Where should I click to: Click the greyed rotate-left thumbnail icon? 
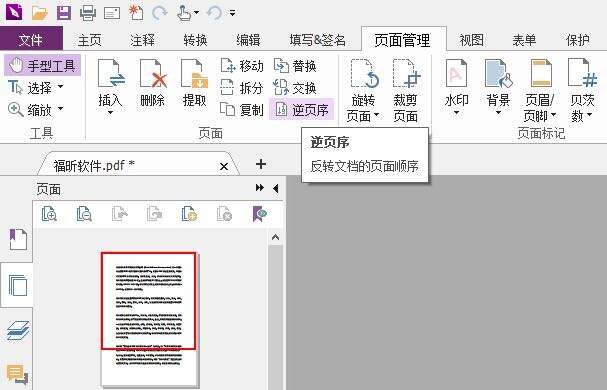point(120,213)
